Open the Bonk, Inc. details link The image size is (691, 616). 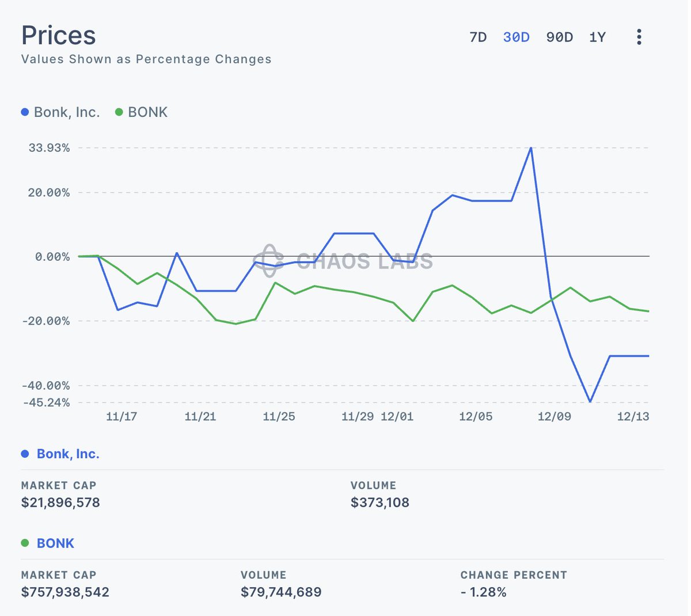click(x=68, y=454)
